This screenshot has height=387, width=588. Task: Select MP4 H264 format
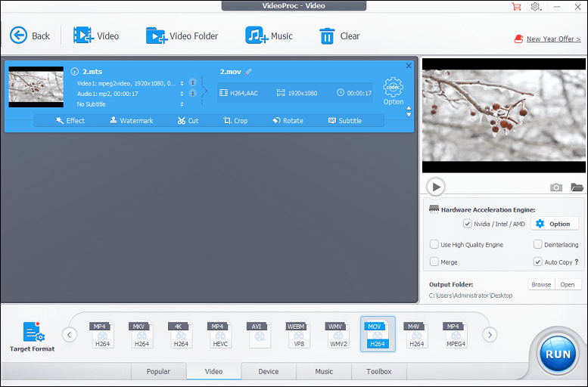[x=102, y=334]
